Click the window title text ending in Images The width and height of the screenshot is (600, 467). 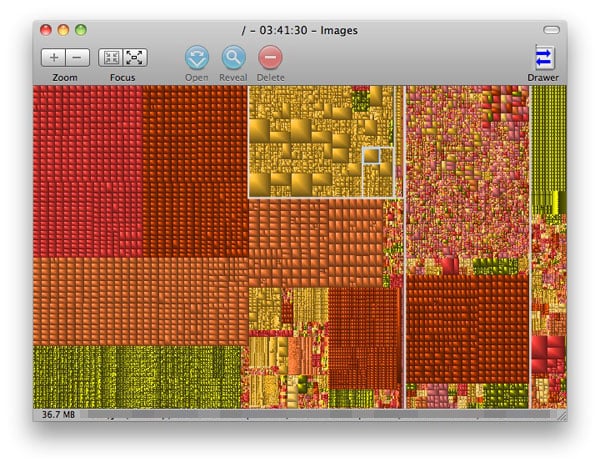click(300, 30)
